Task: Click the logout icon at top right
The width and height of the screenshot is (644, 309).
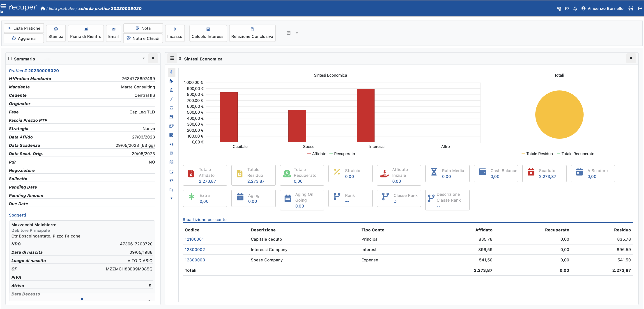Action: tap(640, 9)
